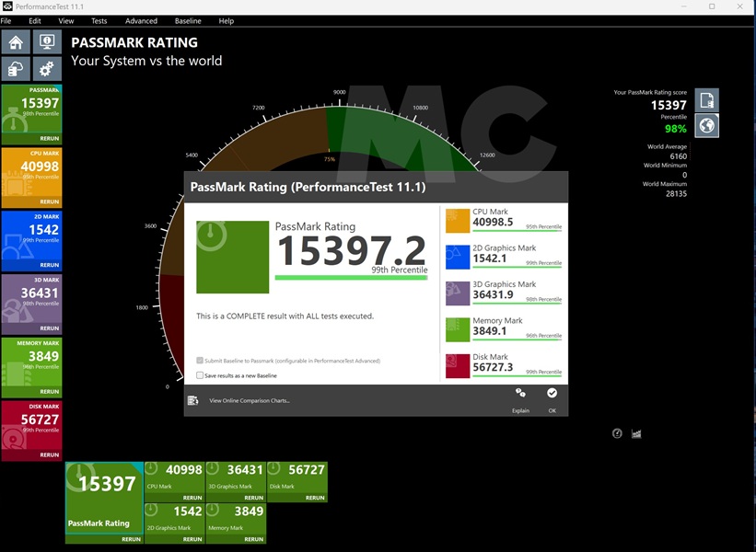The image size is (756, 552).
Task: Open the gear settings icon
Action: (x=47, y=69)
